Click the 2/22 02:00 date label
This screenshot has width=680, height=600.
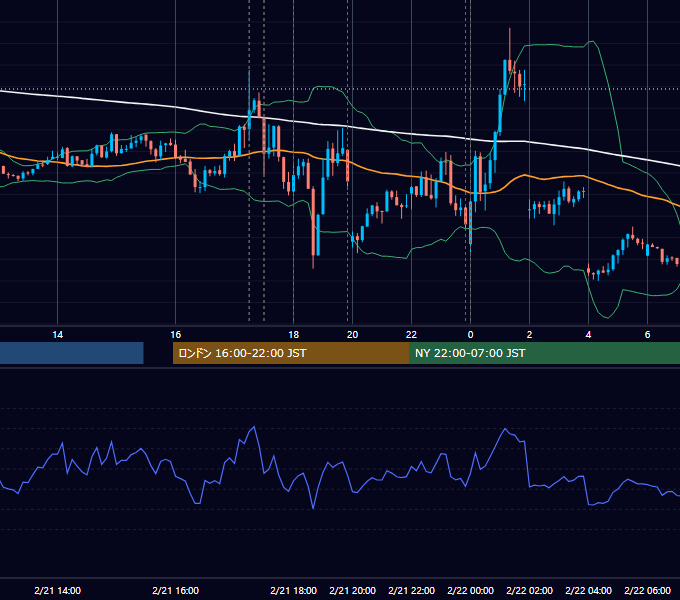(x=530, y=590)
